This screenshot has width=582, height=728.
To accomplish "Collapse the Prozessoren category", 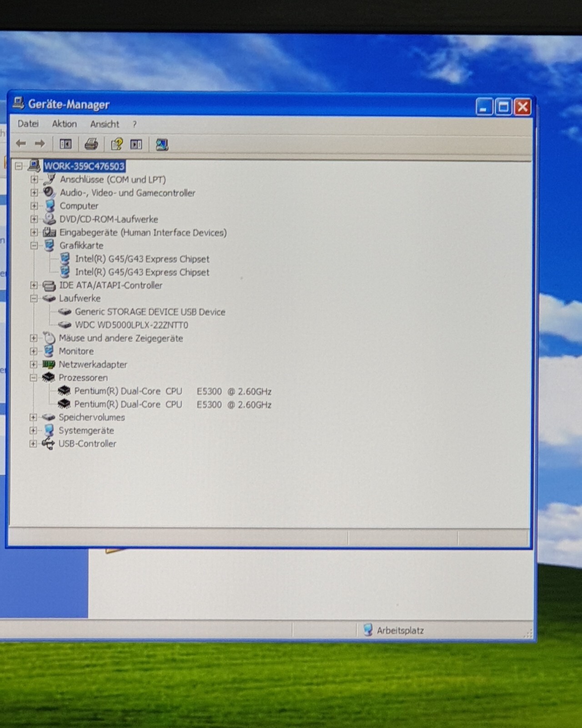I will (x=33, y=378).
